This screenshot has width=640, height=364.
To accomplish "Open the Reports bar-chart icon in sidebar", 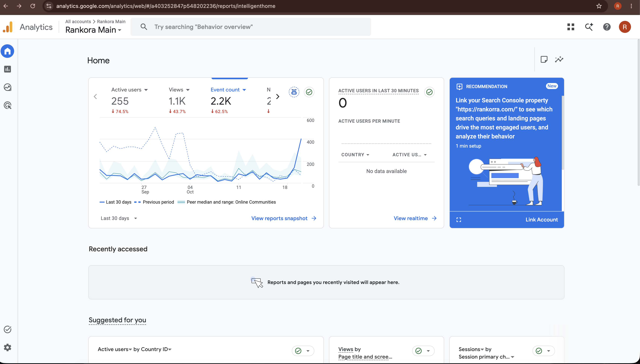I will (x=8, y=69).
